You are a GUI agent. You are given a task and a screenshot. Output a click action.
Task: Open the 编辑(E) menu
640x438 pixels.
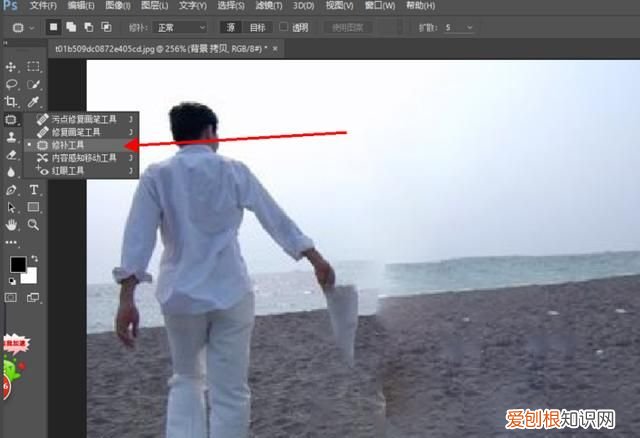click(x=81, y=6)
